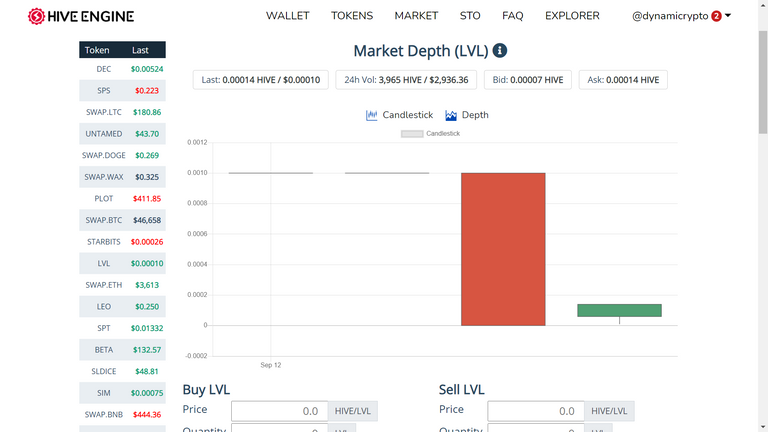
Task: Select the SWAP.BNB token row
Action: click(122, 414)
